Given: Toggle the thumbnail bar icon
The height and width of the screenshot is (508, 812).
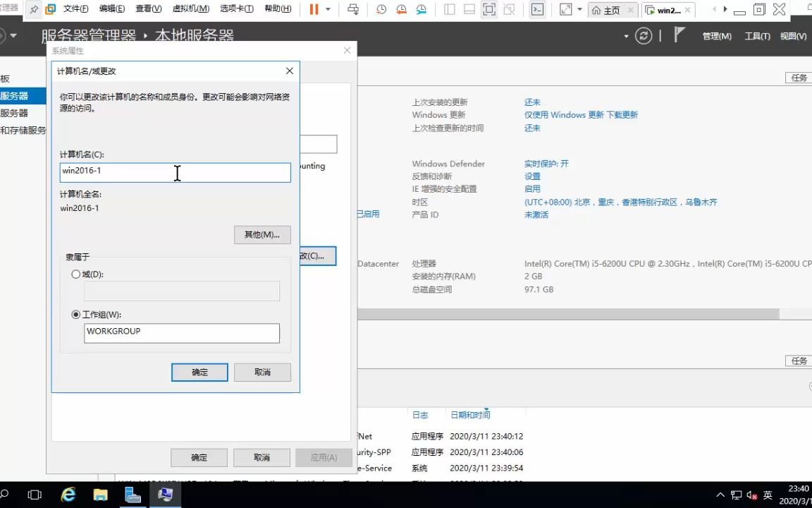Looking at the screenshot, I should point(469,9).
